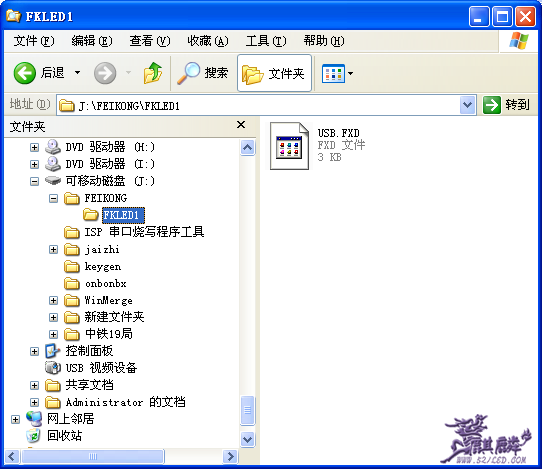The height and width of the screenshot is (469, 542).
Task: Click the folder tree scroll-down arrow
Action: (x=247, y=440)
